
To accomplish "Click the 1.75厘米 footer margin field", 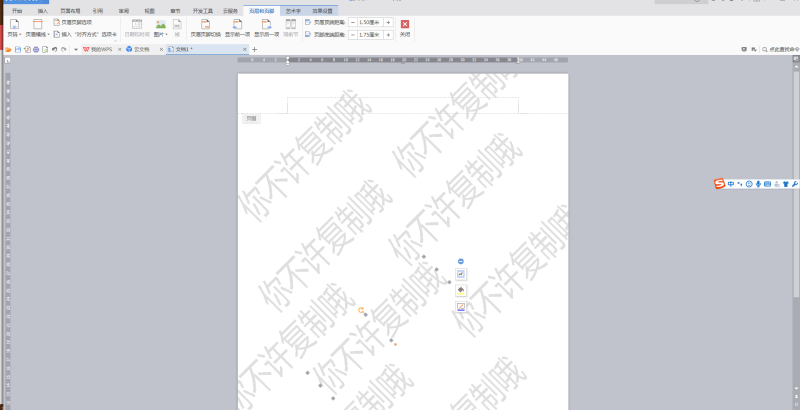I will click(370, 35).
